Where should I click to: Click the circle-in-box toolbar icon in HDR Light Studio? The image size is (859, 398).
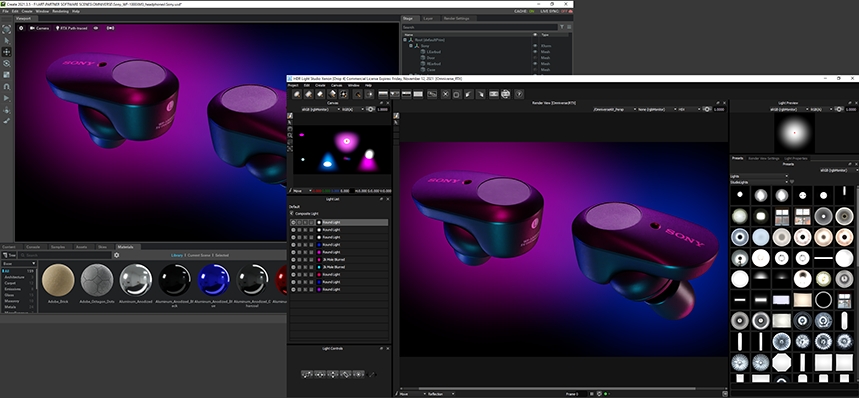click(x=457, y=94)
